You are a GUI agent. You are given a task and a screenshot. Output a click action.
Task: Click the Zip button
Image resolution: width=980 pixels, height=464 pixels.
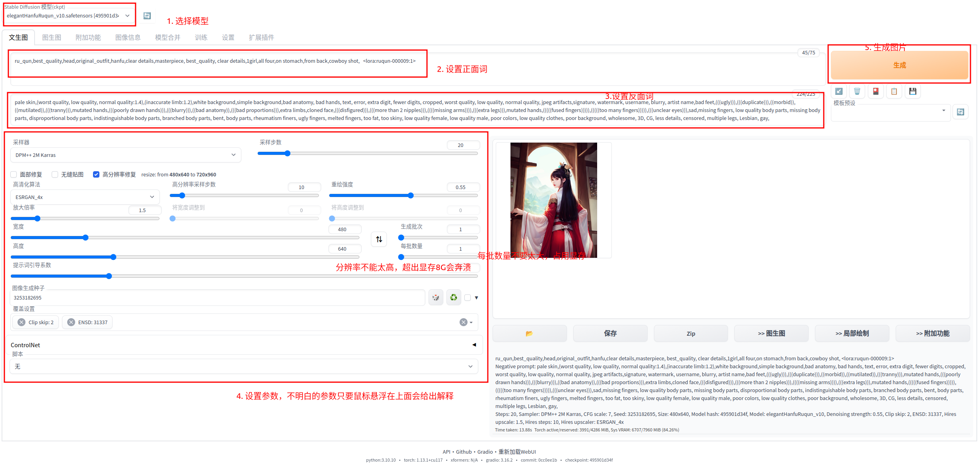click(691, 334)
